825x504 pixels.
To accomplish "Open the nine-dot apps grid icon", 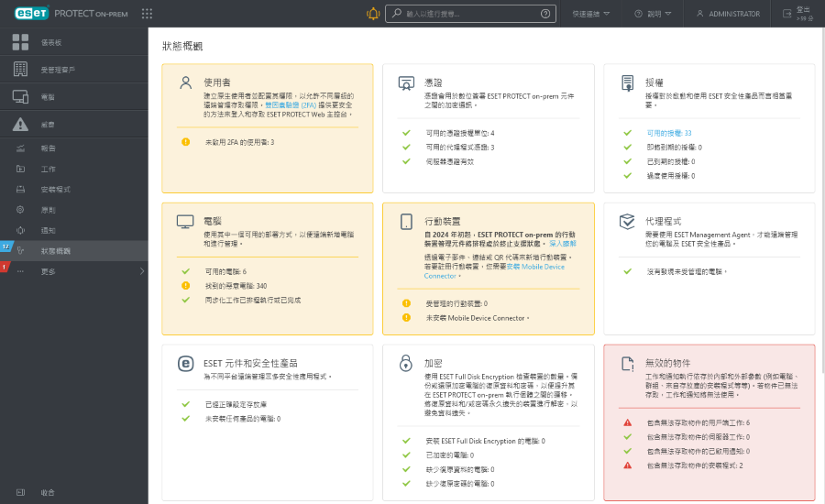I will pyautogui.click(x=148, y=14).
